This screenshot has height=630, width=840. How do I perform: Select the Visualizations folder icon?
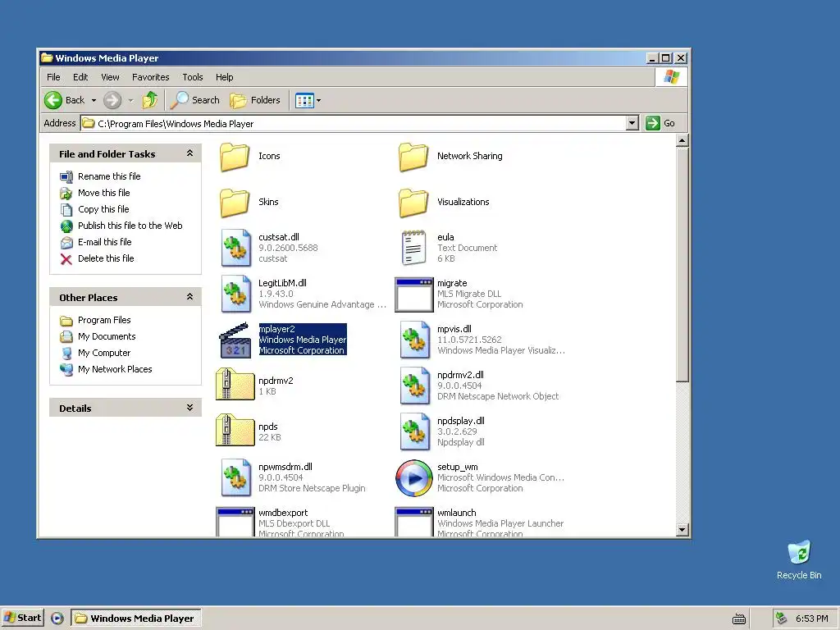click(x=413, y=203)
